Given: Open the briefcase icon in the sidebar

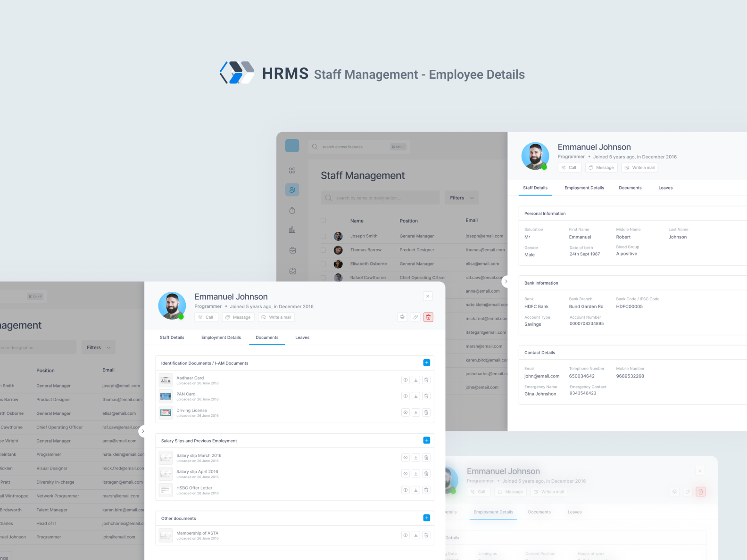Looking at the screenshot, I should coord(292,250).
